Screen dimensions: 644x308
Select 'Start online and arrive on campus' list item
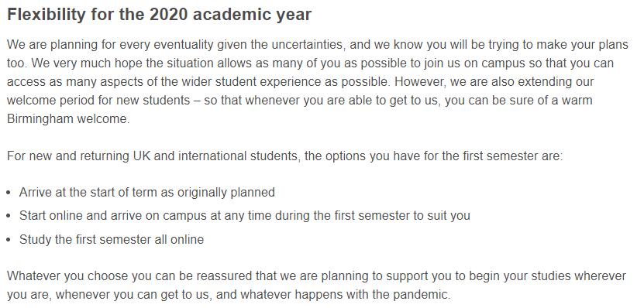coord(244,216)
